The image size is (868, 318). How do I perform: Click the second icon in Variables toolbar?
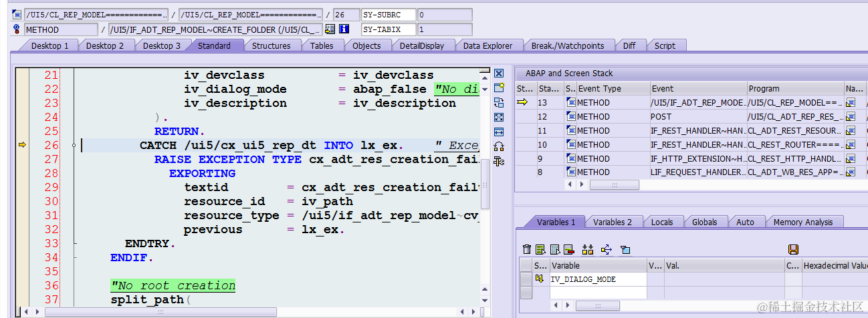pos(542,249)
